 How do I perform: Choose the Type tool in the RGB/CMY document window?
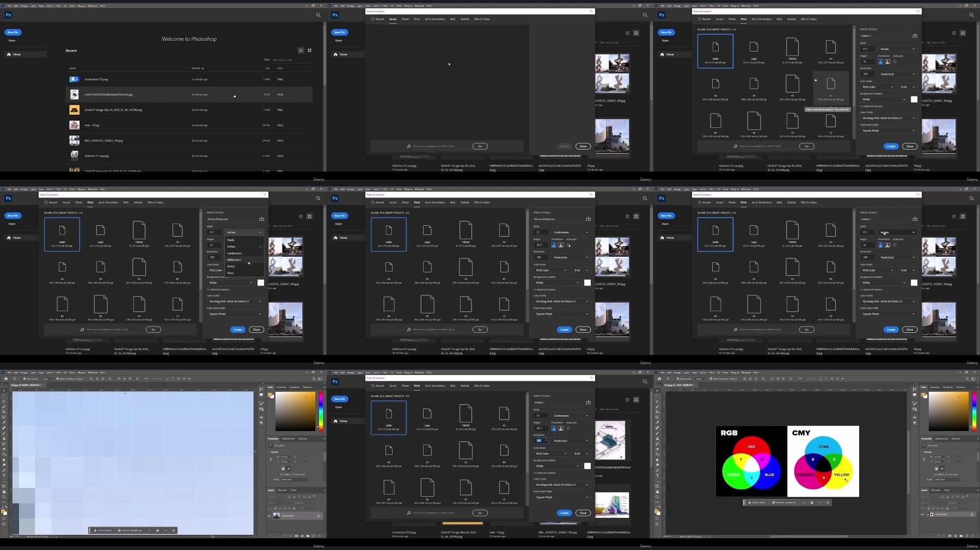(x=657, y=475)
